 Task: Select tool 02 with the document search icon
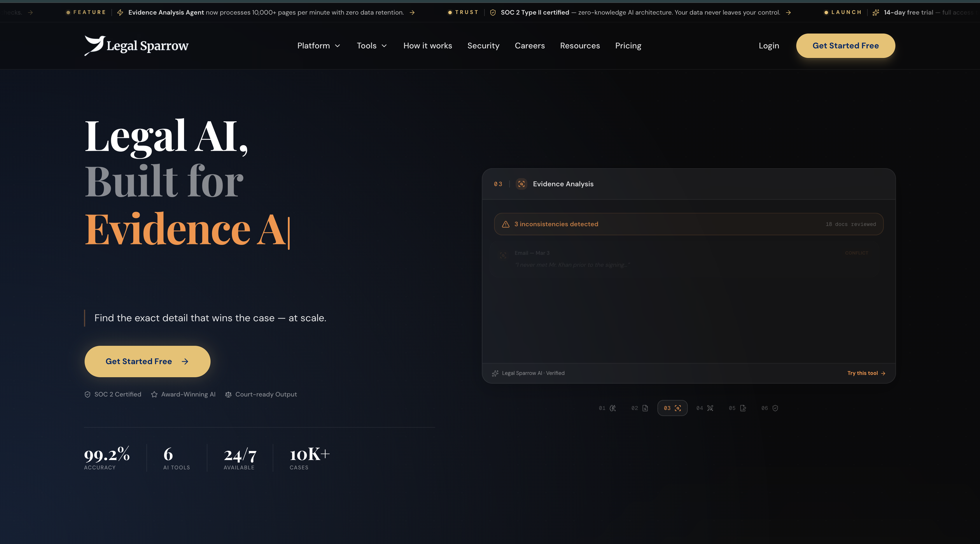[640, 408]
